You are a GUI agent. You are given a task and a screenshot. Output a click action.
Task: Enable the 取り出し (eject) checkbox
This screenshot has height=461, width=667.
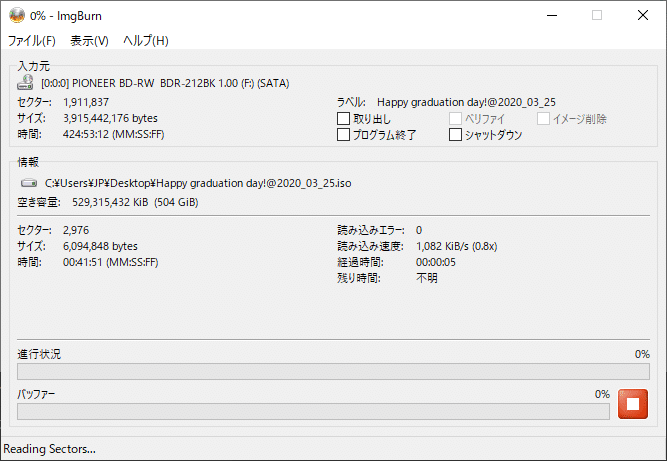[x=343, y=119]
